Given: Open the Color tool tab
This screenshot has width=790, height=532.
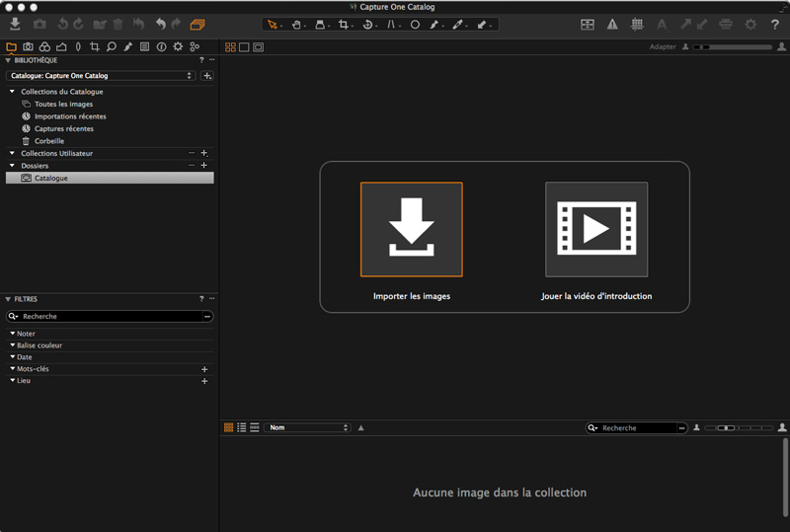Looking at the screenshot, I should pyautogui.click(x=44, y=46).
